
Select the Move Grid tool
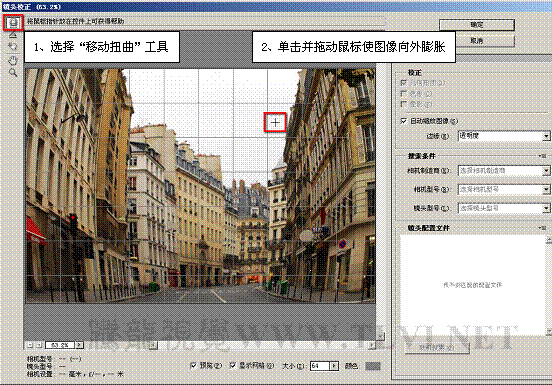[x=13, y=47]
